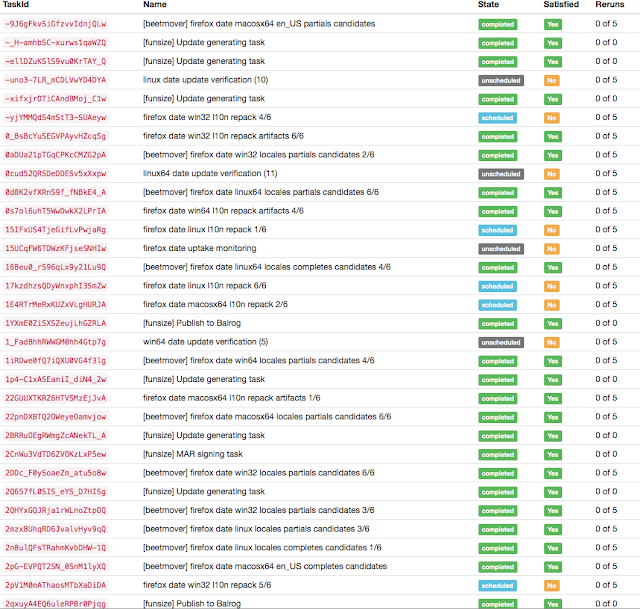Image resolution: width=640 pixels, height=609 pixels.
Task: Open task link 0cud52QRSDeDDESv5xXxpw
Action: pyautogui.click(x=56, y=173)
